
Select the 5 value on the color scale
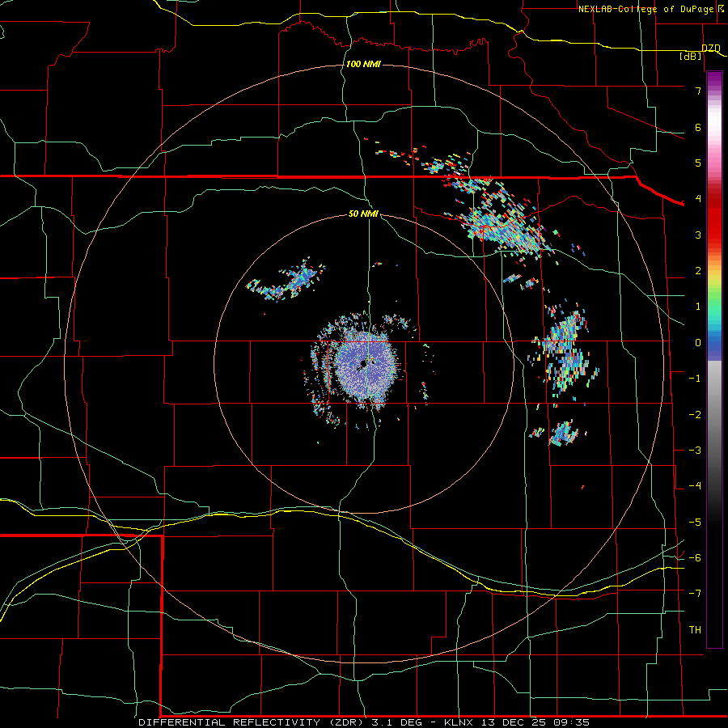(698, 163)
